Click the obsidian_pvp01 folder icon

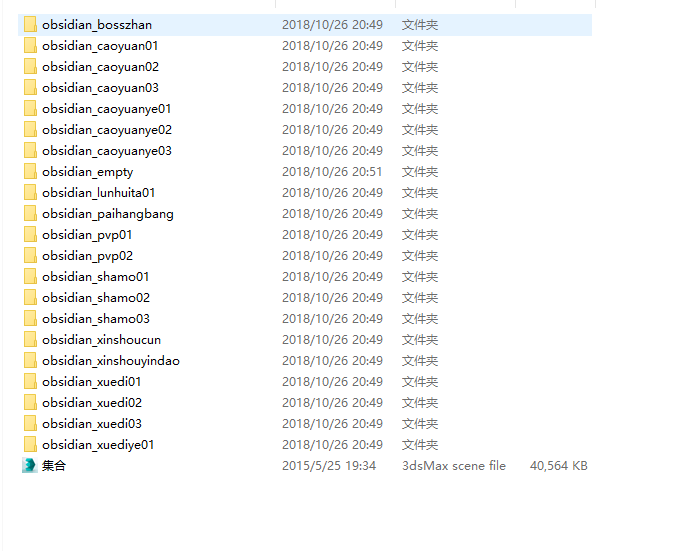30,235
